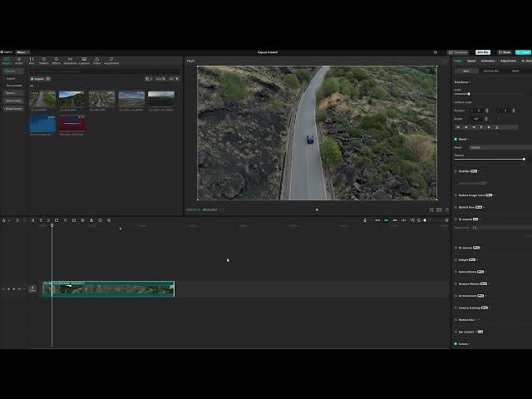Click the Cover button on the timeline track
Image resolution: width=532 pixels, height=399 pixels.
tap(32, 288)
